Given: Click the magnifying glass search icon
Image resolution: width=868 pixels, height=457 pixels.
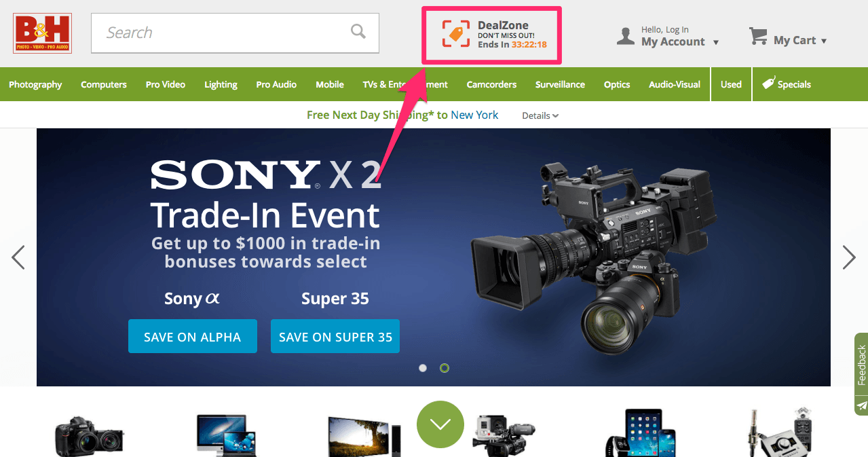Looking at the screenshot, I should (358, 31).
